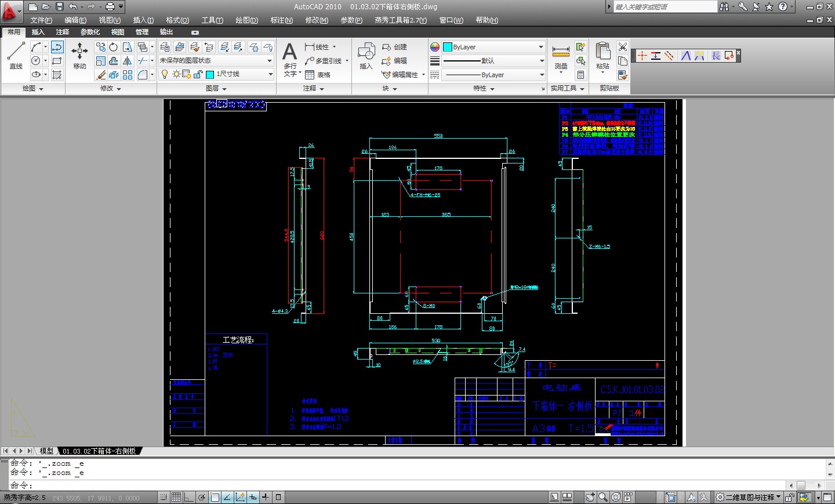Click the Move (移动) tool
This screenshot has height=504, width=835.
[79, 55]
